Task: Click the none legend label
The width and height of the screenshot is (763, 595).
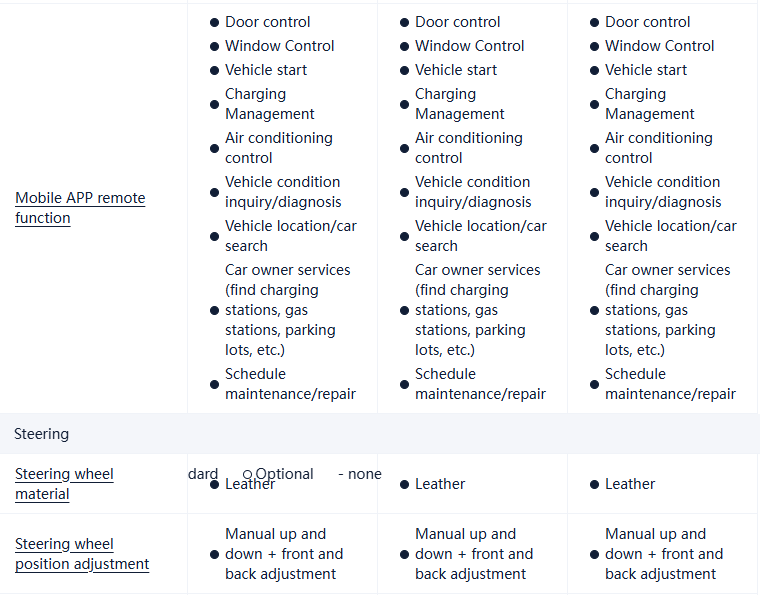Action: tap(364, 474)
